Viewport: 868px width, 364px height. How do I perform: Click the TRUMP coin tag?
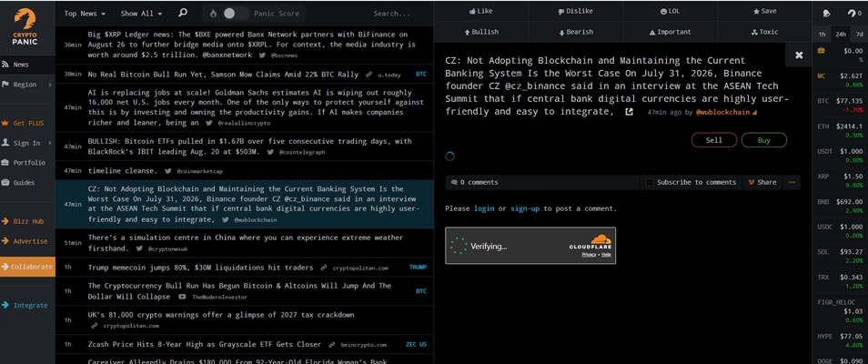coord(418,267)
